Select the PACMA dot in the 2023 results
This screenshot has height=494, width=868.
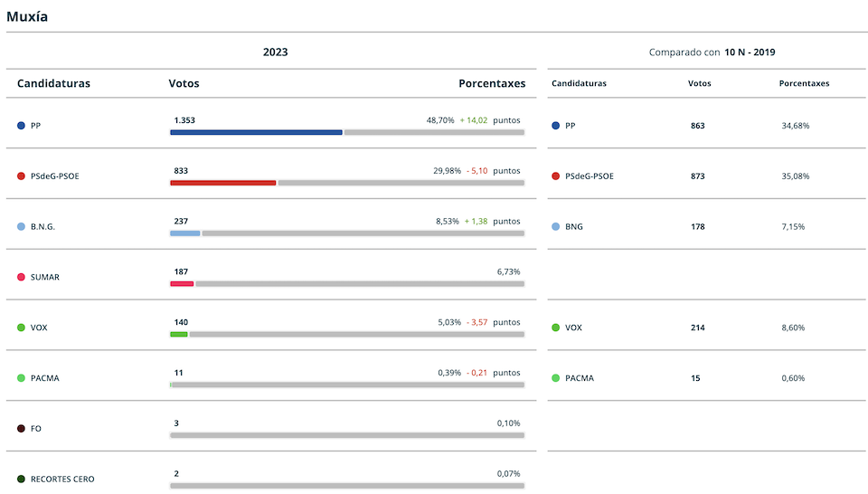click(21, 377)
